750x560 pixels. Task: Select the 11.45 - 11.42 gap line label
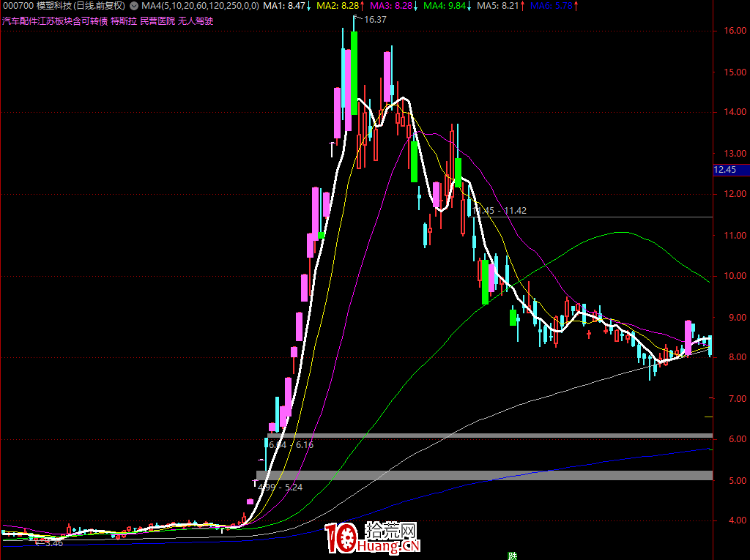pos(501,211)
